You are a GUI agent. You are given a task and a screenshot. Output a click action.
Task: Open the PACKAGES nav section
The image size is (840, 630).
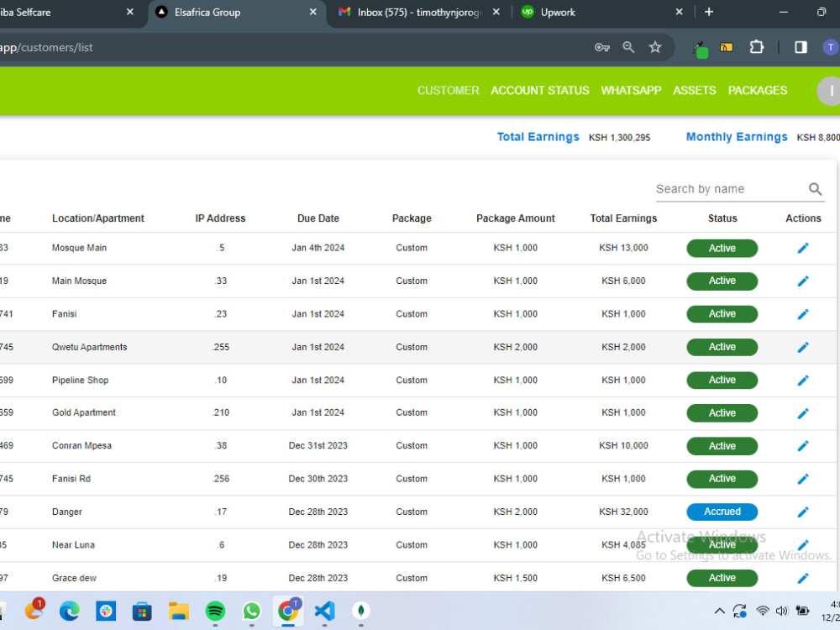[x=758, y=91]
